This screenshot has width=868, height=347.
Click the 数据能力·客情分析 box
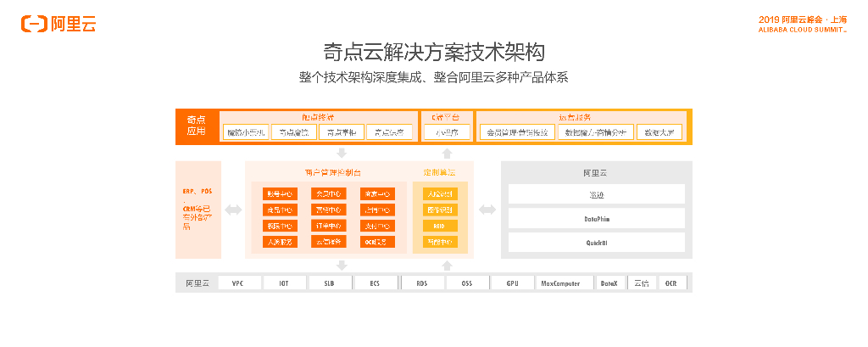(x=596, y=132)
